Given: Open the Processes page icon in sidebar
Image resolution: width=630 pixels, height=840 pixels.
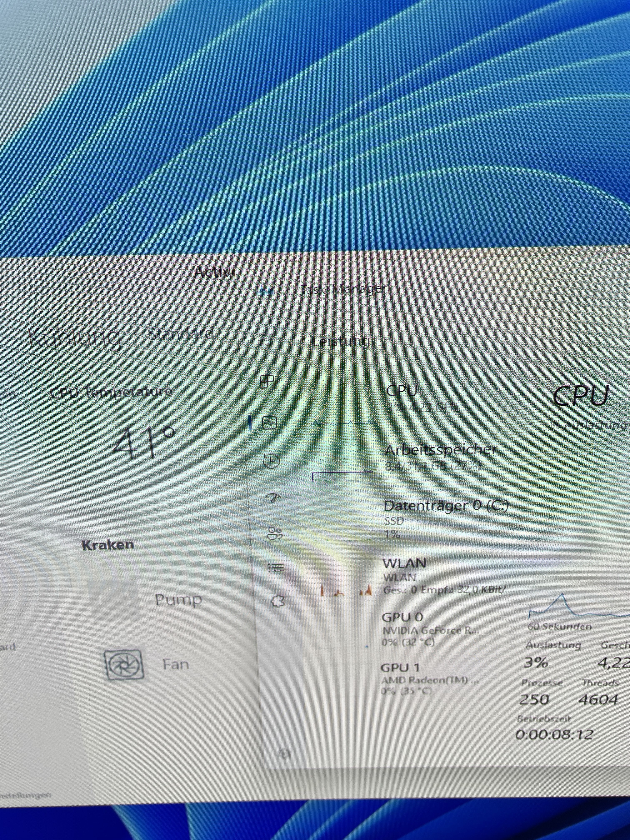Looking at the screenshot, I should 267,382.
